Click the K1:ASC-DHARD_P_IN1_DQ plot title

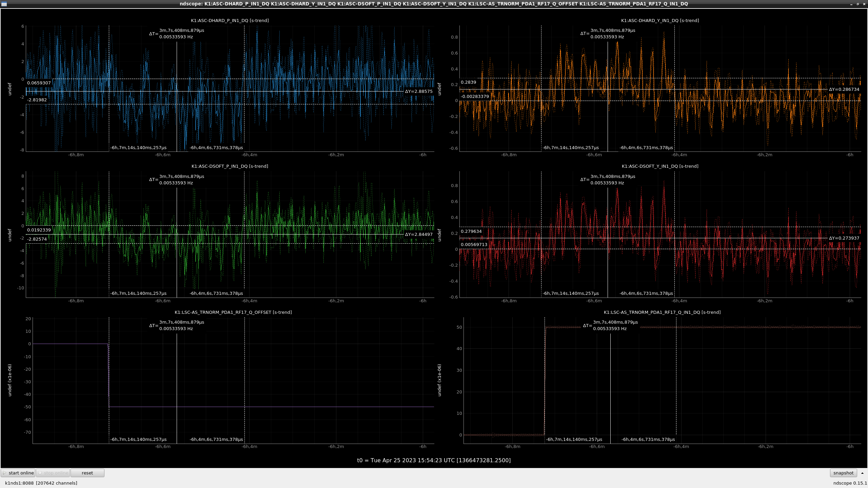coord(230,20)
